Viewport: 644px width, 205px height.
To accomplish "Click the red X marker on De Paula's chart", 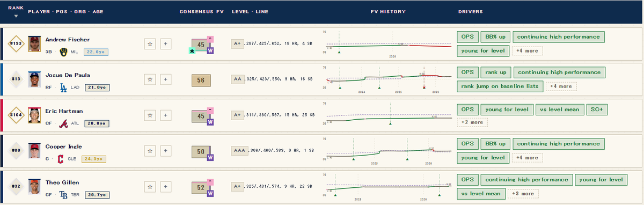I will 424,87.
